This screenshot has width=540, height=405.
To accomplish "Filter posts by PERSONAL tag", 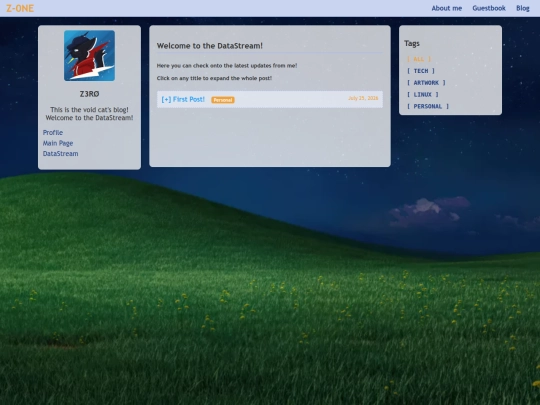I will 428,106.
